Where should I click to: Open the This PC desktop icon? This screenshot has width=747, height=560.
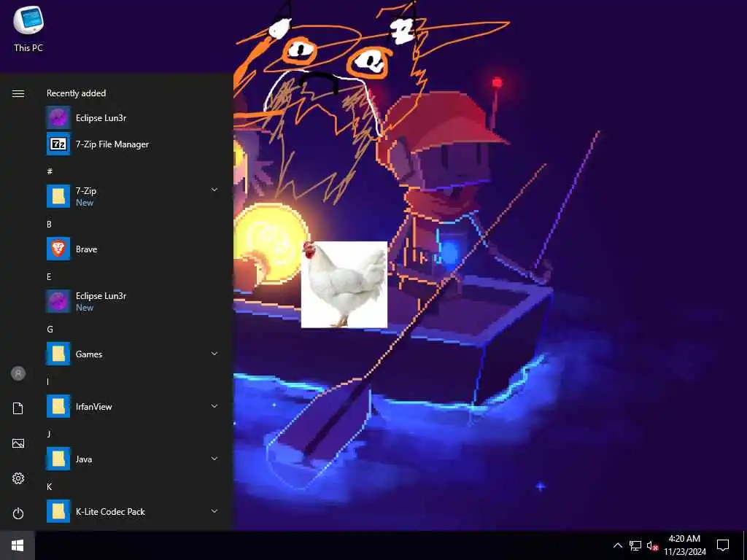tap(28, 28)
